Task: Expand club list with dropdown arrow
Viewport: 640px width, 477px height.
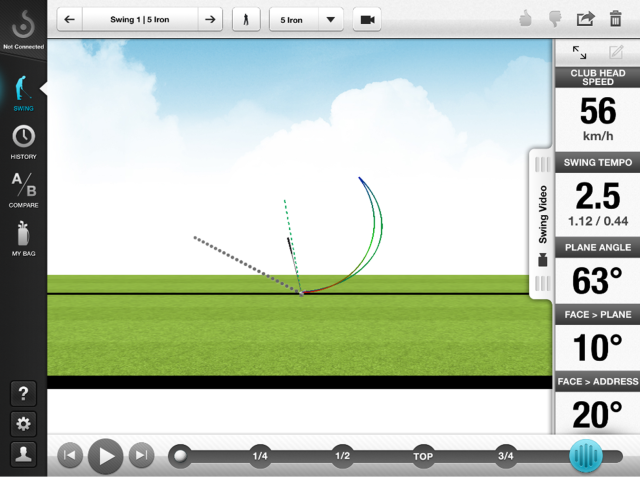Action: (331, 20)
